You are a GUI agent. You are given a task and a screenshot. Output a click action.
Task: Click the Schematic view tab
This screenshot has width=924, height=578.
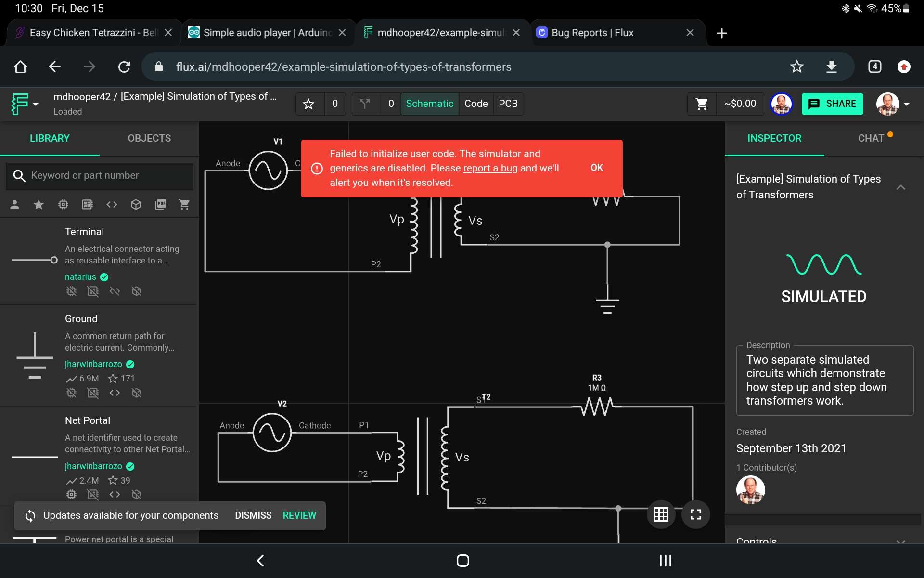click(430, 103)
